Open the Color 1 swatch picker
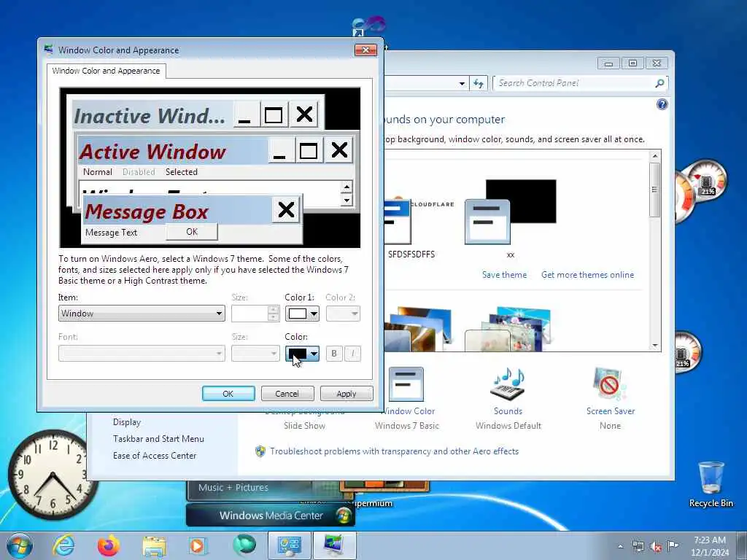The width and height of the screenshot is (747, 560). click(x=302, y=314)
